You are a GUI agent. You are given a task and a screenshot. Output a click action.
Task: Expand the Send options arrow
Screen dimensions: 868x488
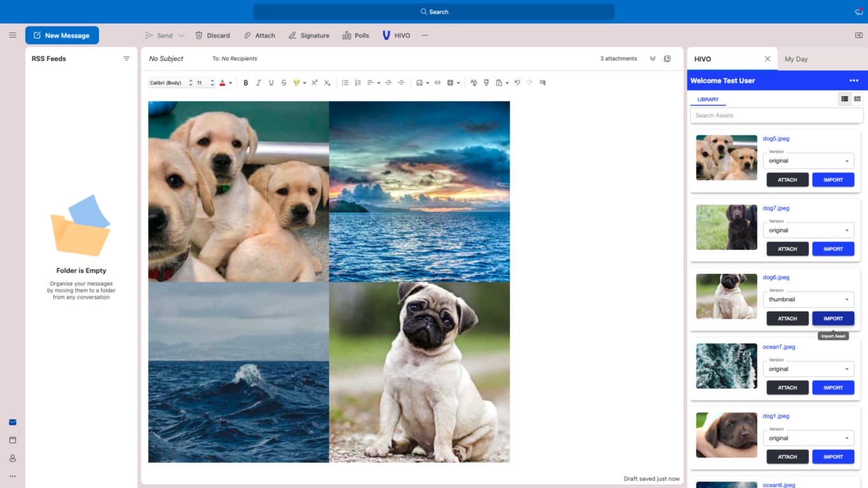[x=181, y=36]
